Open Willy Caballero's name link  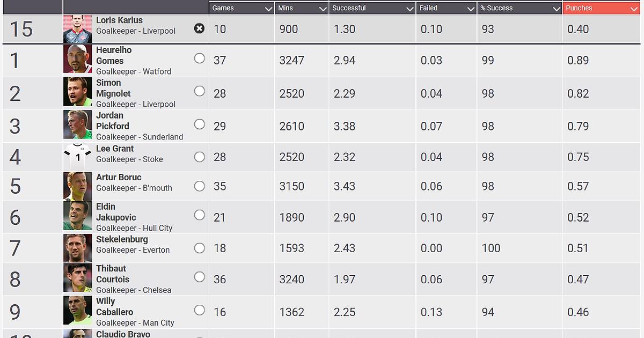pyautogui.click(x=114, y=306)
